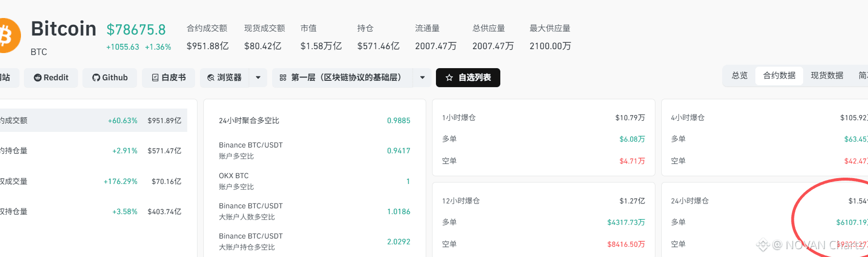The image size is (868, 257).
Task: Click 1小时爆仓 空单 value $4.71万
Action: click(632, 161)
